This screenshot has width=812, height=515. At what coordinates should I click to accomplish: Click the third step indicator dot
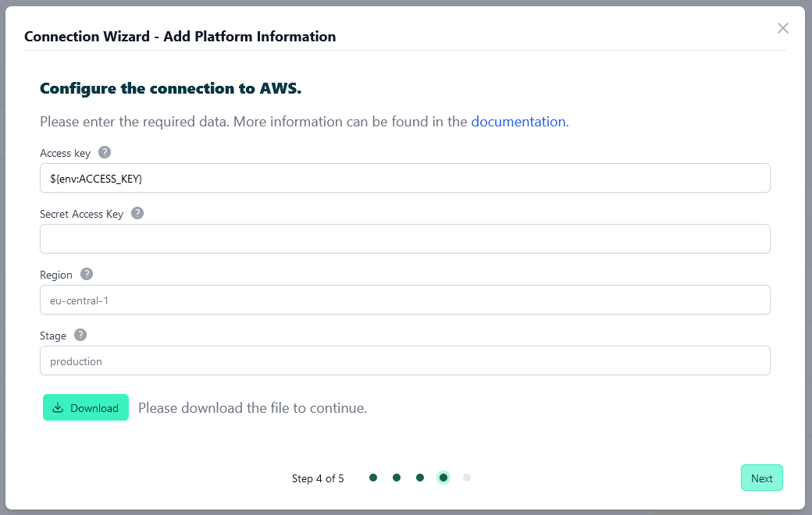tap(420, 477)
